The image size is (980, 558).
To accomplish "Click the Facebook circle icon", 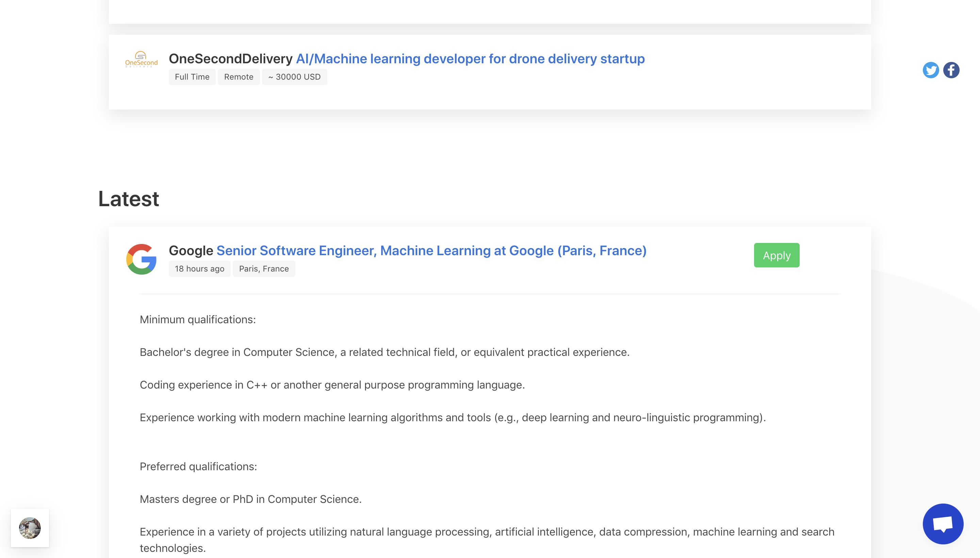I will (952, 70).
